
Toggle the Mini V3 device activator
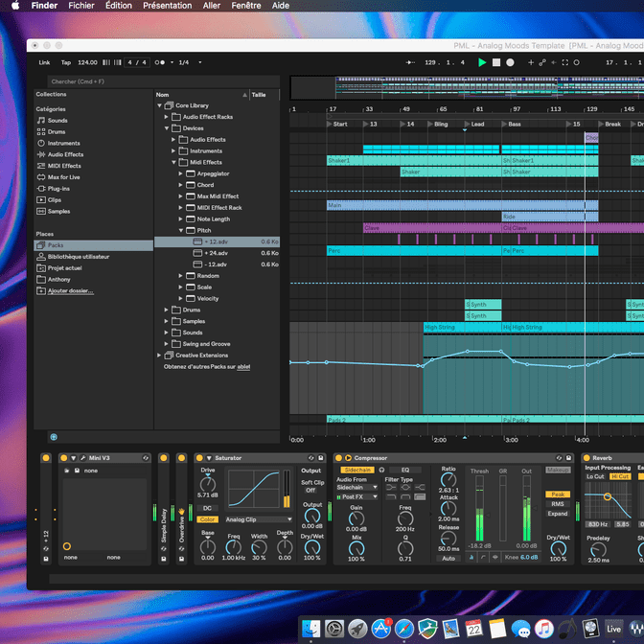pyautogui.click(x=63, y=458)
